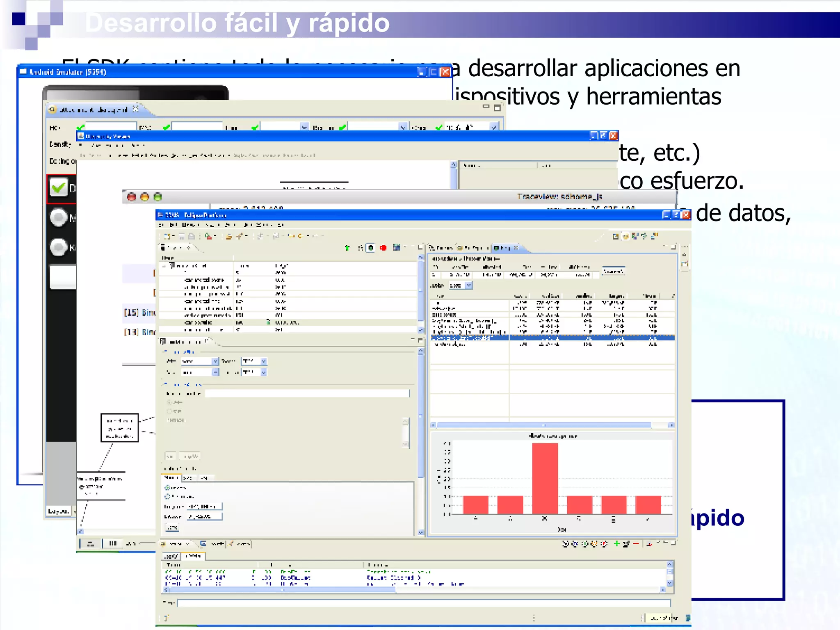
Task: Open the Display dropdown in Heap panel
Action: tap(469, 285)
